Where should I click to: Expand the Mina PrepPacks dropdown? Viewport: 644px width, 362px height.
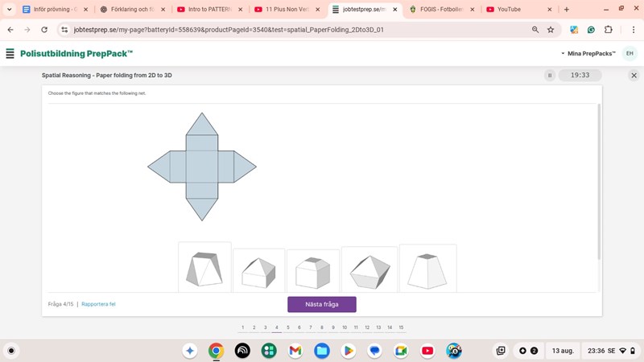(588, 53)
